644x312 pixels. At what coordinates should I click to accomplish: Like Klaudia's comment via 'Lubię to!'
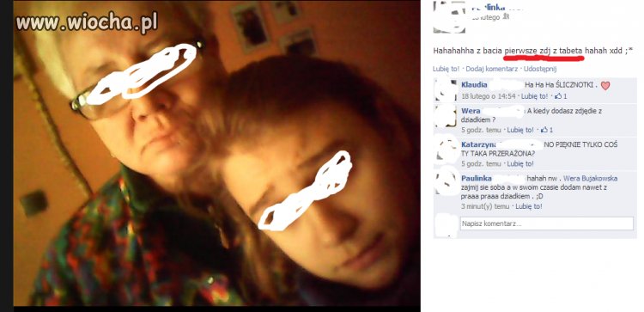click(534, 96)
